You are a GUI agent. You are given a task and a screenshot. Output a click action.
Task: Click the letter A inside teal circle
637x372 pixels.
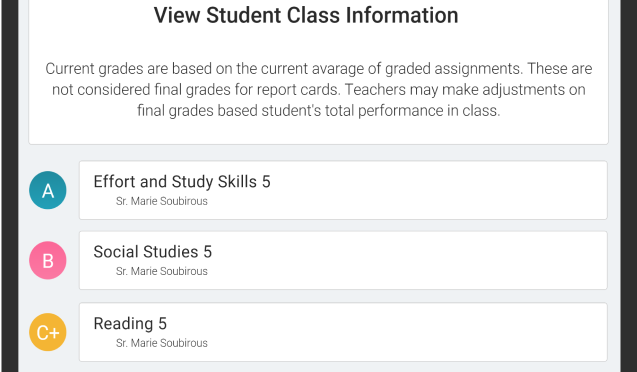pos(48,190)
